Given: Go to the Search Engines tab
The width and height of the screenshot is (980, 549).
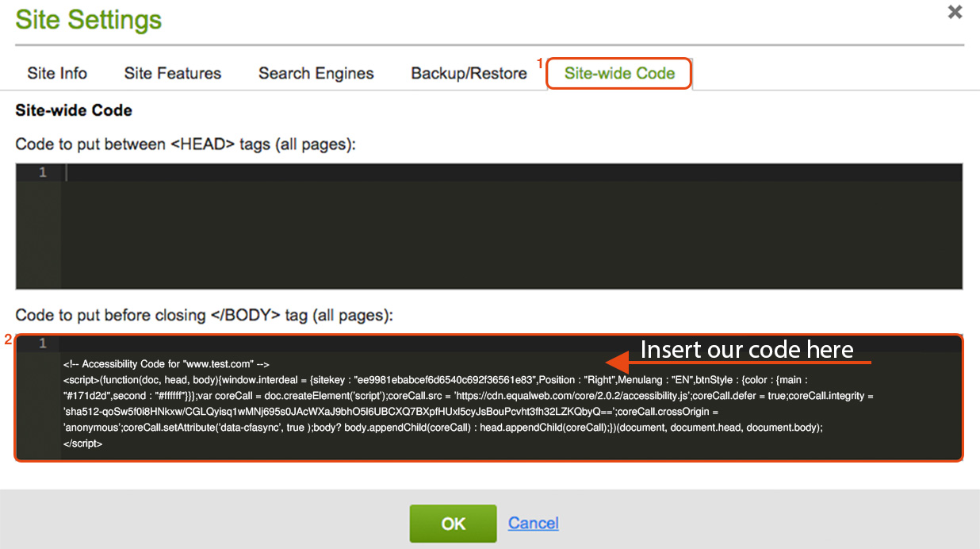Looking at the screenshot, I should click(316, 73).
